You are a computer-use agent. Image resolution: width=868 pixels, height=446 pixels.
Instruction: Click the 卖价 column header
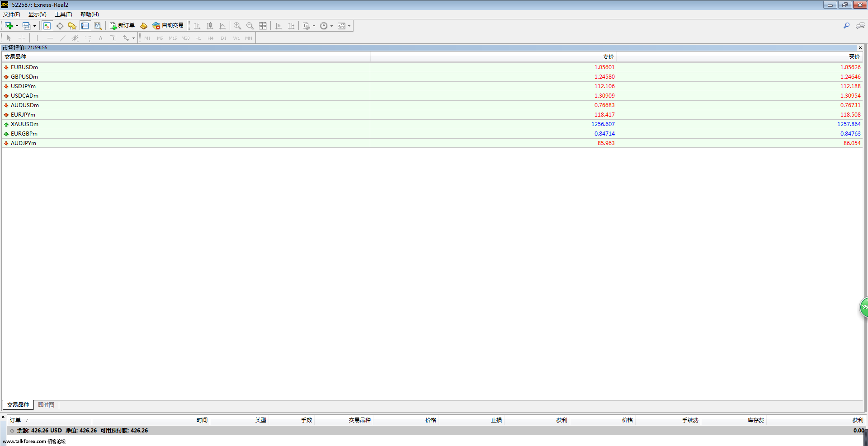coord(493,57)
